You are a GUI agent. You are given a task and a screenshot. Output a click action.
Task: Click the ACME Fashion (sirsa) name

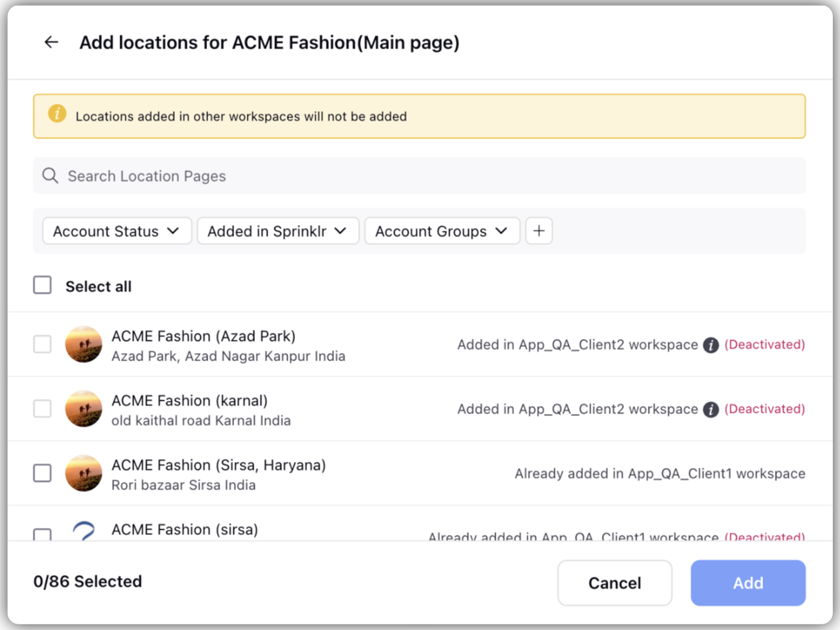click(184, 530)
